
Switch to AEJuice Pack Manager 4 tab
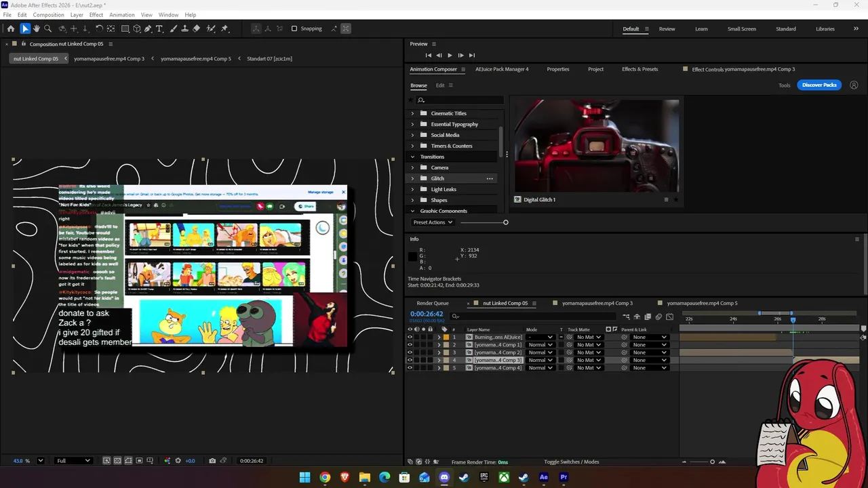point(502,69)
